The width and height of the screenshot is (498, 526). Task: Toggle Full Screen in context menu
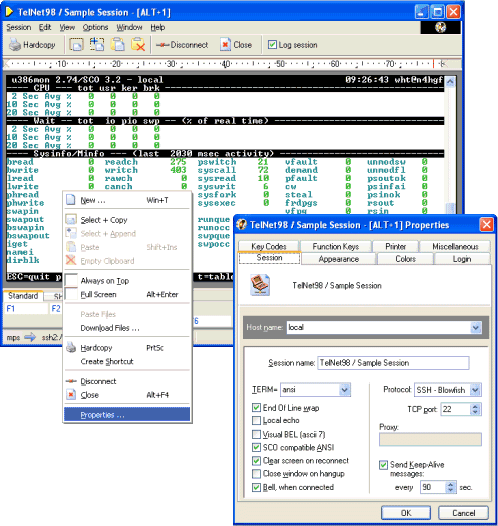(x=127, y=295)
